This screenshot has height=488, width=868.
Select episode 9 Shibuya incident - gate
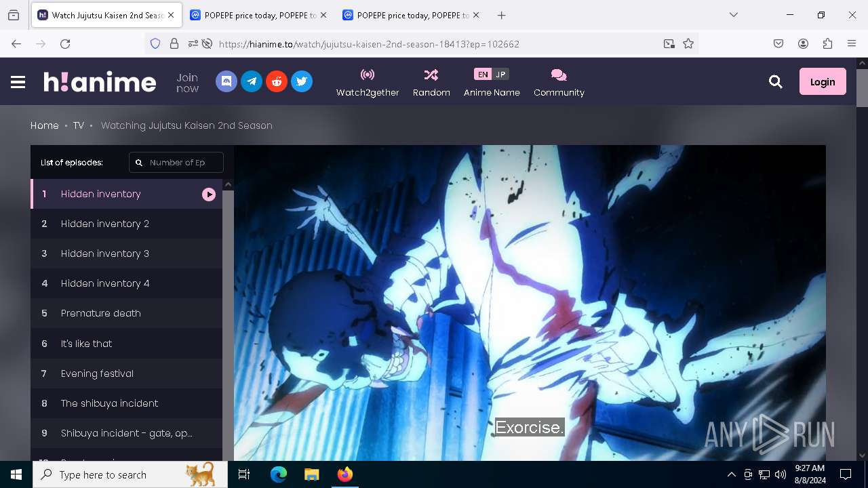(126, 433)
